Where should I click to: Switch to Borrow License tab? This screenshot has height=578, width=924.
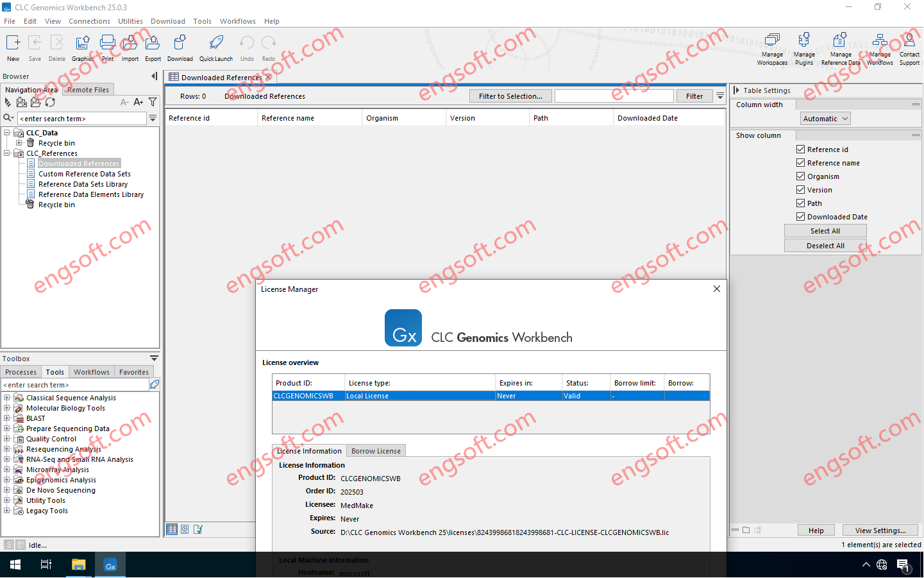[x=376, y=451]
